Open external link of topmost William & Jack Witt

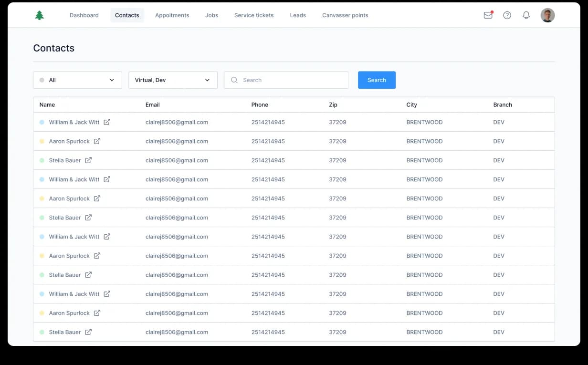pyautogui.click(x=107, y=122)
